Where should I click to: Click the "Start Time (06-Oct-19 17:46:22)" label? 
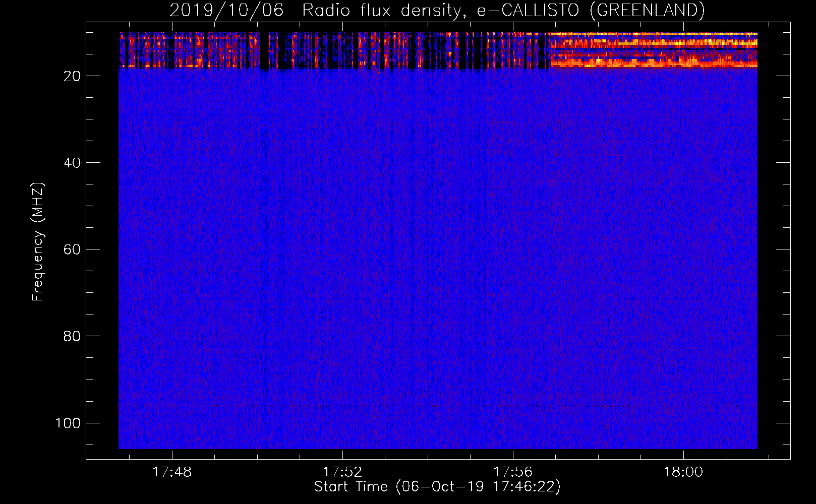(437, 487)
